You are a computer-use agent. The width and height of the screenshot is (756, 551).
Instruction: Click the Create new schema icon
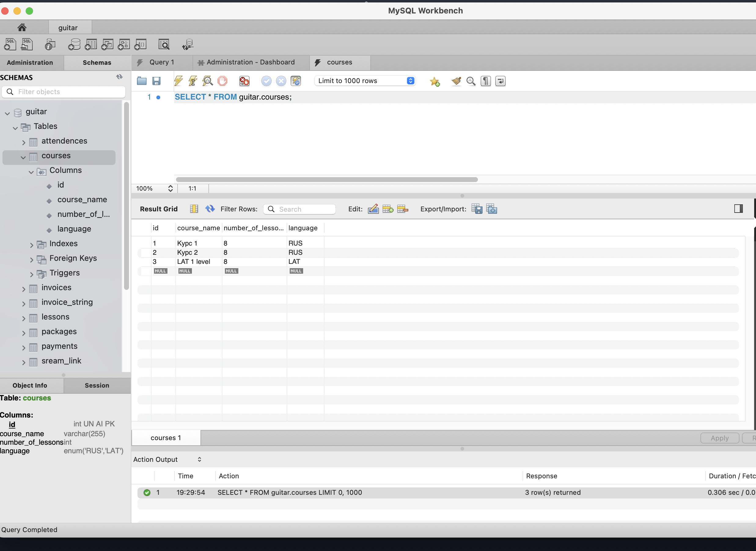tap(74, 44)
